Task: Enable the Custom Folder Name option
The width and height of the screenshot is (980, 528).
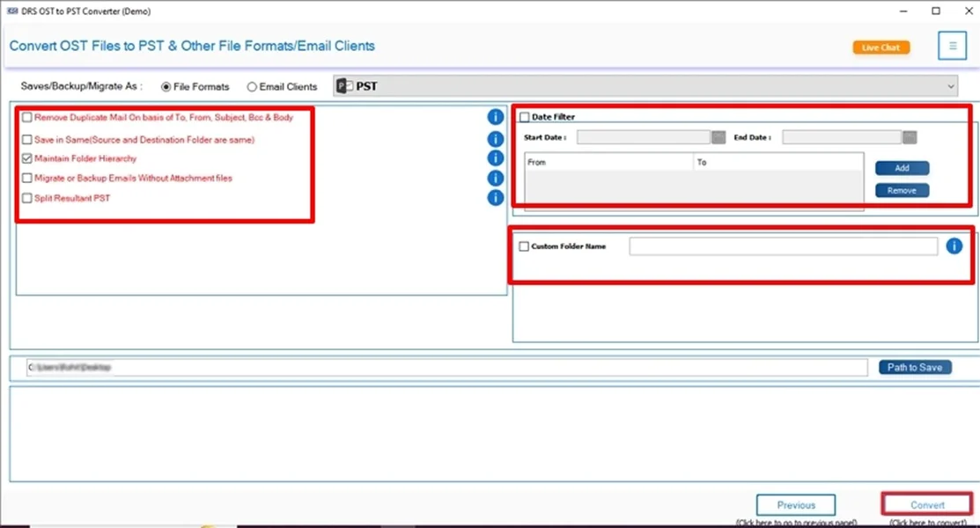Action: [524, 246]
